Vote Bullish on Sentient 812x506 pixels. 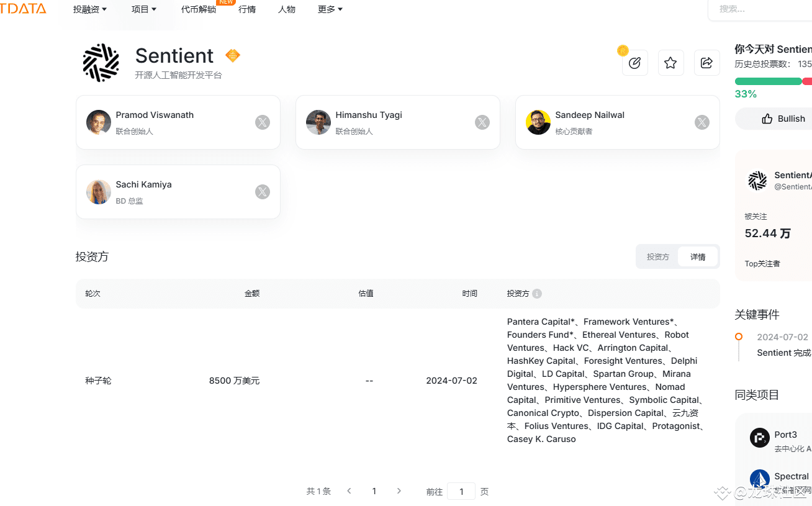click(x=783, y=119)
